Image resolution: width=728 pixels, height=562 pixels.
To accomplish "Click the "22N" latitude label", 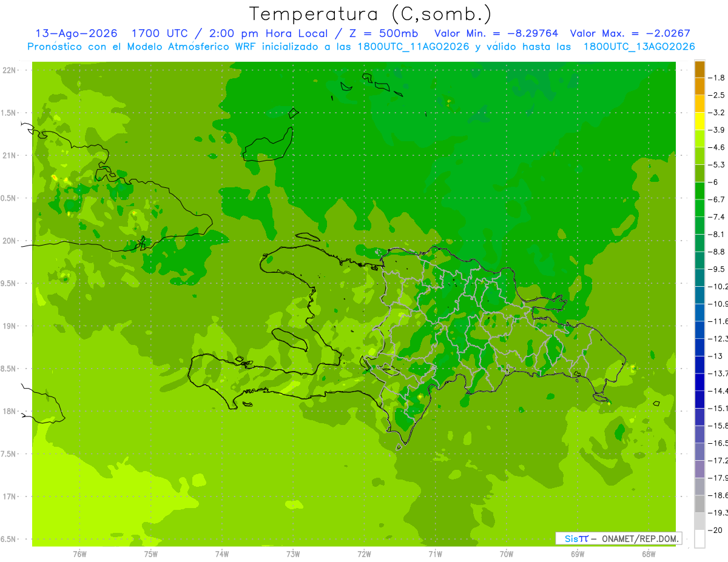I will (x=10, y=70).
